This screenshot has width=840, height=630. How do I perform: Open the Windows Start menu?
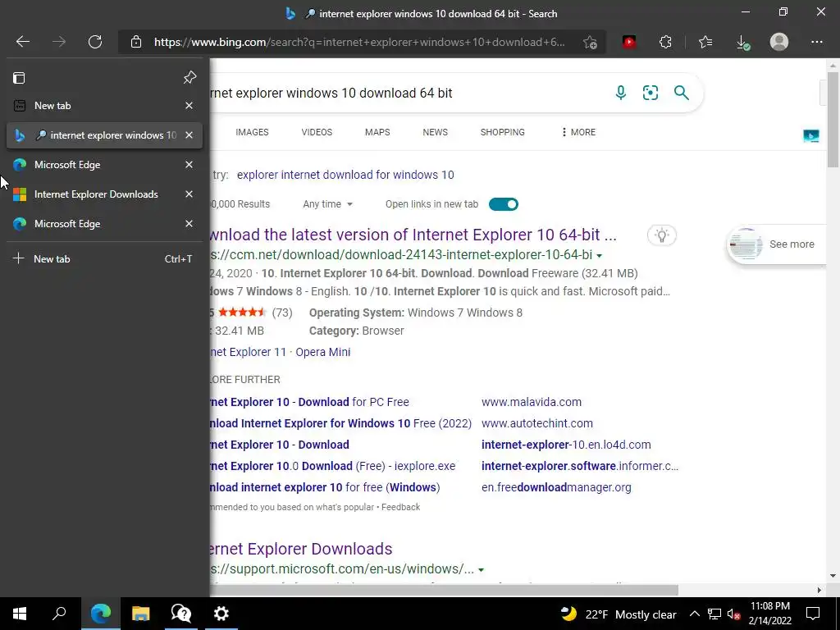pyautogui.click(x=20, y=614)
